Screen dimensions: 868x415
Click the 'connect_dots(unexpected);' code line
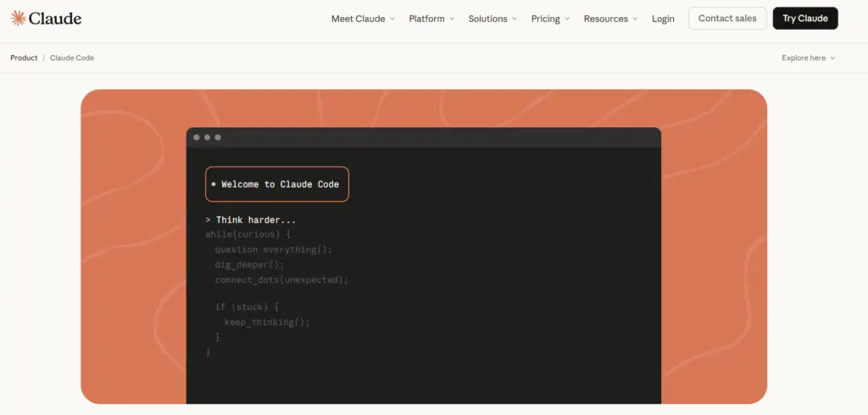click(x=281, y=280)
